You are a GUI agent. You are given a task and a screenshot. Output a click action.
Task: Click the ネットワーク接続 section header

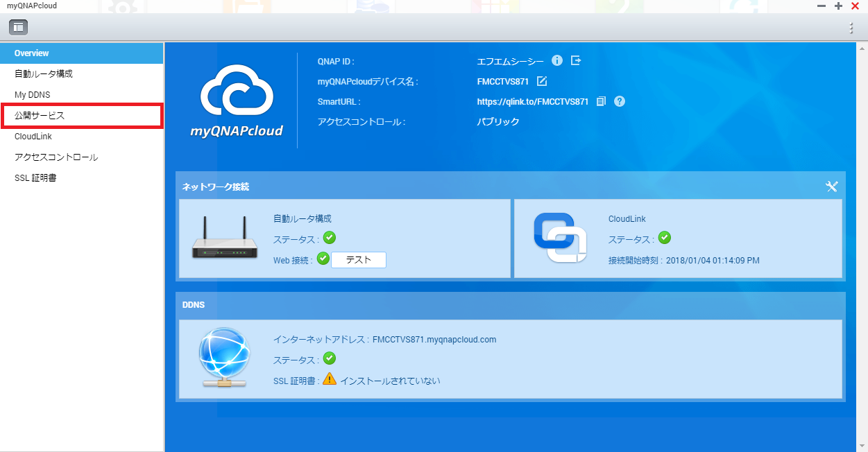click(216, 187)
